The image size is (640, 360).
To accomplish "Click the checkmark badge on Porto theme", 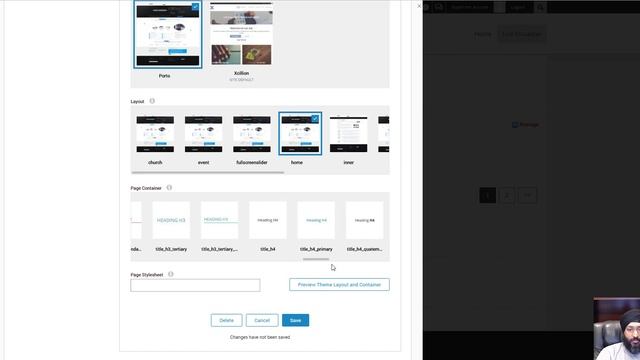I will tap(195, 7).
